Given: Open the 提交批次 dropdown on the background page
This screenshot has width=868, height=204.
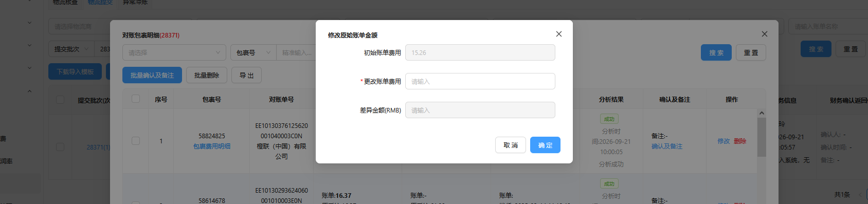Looking at the screenshot, I should 71,49.
